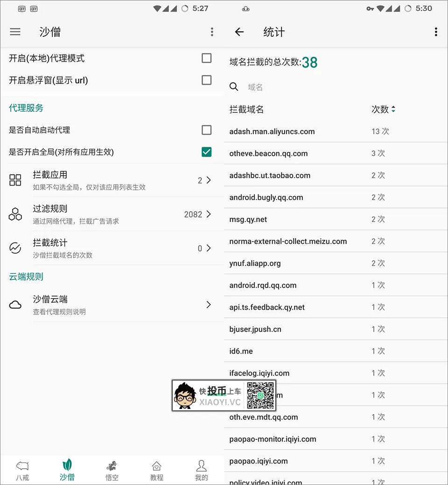Select row paopao.iqiyi.com

pyautogui.click(x=336, y=461)
